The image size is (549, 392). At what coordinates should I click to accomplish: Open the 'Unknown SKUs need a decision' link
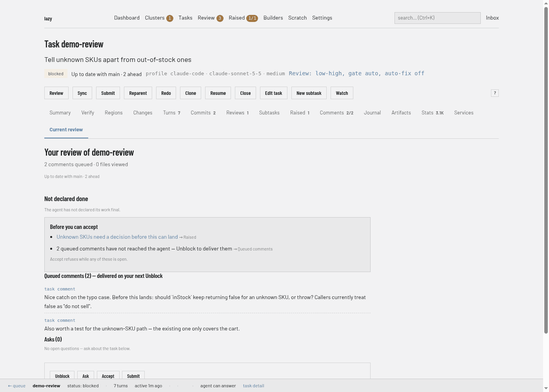click(x=117, y=237)
